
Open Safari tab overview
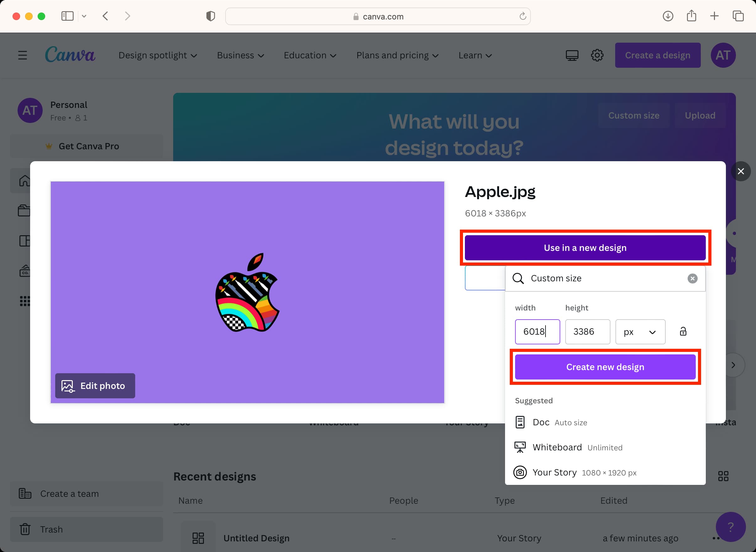pyautogui.click(x=738, y=16)
